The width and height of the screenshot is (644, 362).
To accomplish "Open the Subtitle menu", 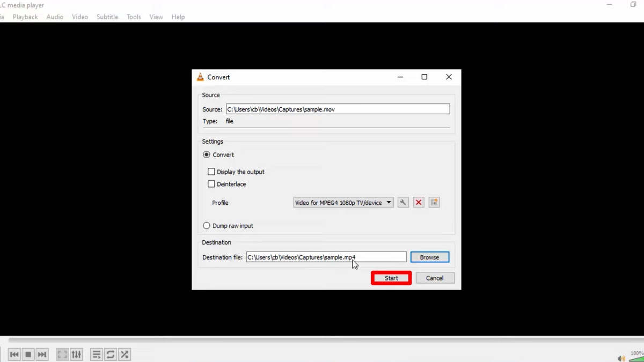I will 107,17.
